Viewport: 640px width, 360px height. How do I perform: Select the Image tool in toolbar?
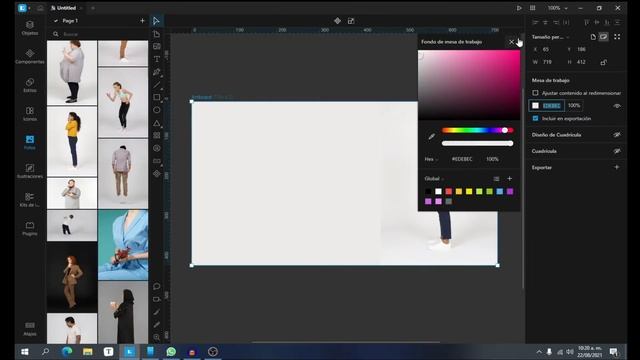click(x=157, y=47)
